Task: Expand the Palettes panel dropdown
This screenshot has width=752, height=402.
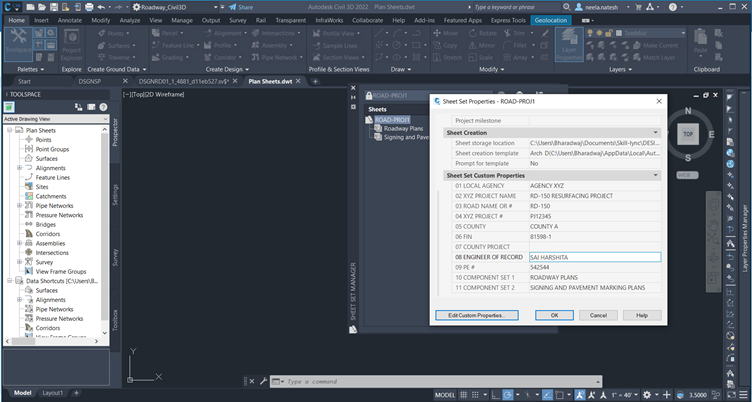Action: coord(31,69)
